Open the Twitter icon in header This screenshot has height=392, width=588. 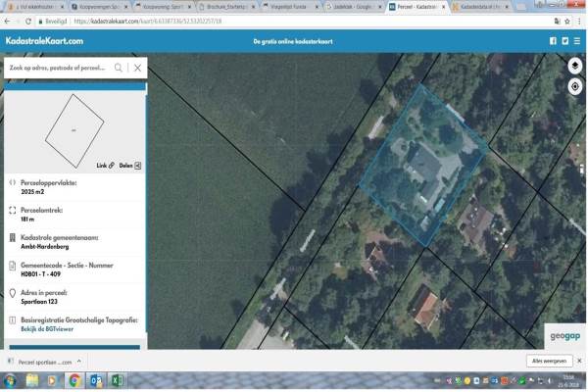pos(566,41)
